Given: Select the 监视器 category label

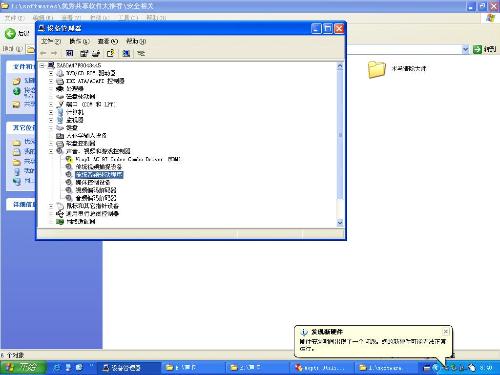Looking at the screenshot, I should pyautogui.click(x=75, y=120).
